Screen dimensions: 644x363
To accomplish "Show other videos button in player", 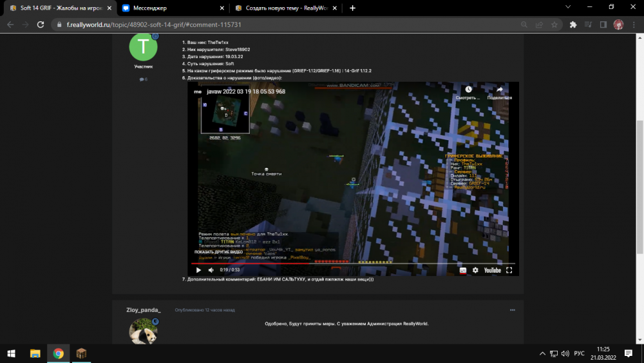I will [x=218, y=251].
